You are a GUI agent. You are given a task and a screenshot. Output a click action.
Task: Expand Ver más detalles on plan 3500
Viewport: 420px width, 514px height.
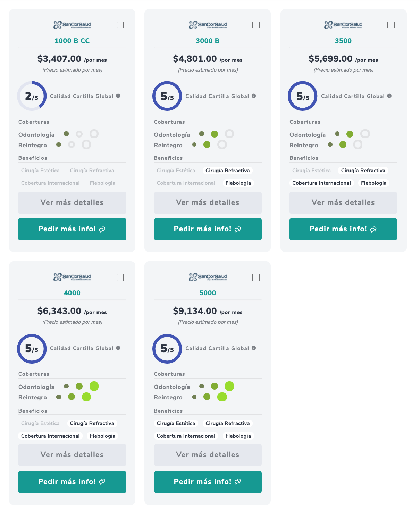[343, 202]
